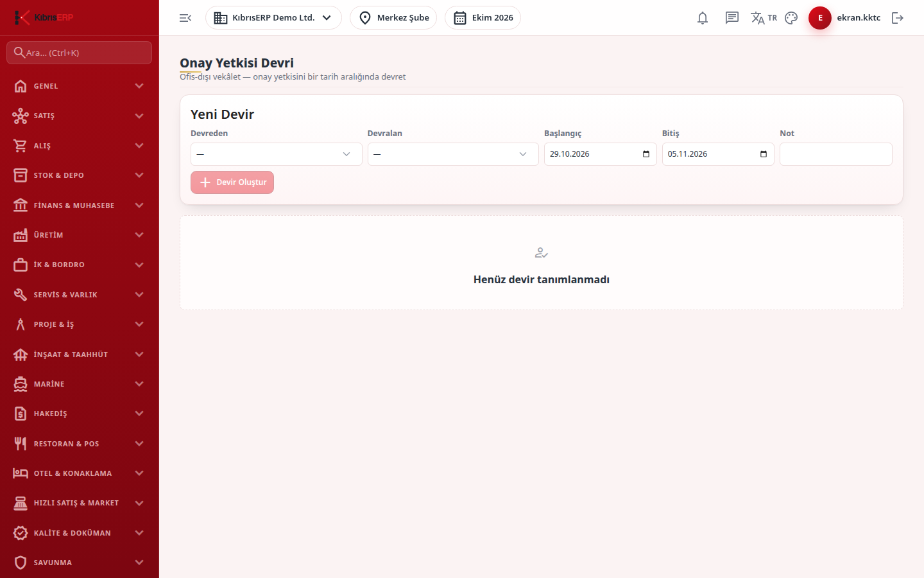Open the Ekim 2026 period button
Screen dimensions: 924x578
(483, 18)
